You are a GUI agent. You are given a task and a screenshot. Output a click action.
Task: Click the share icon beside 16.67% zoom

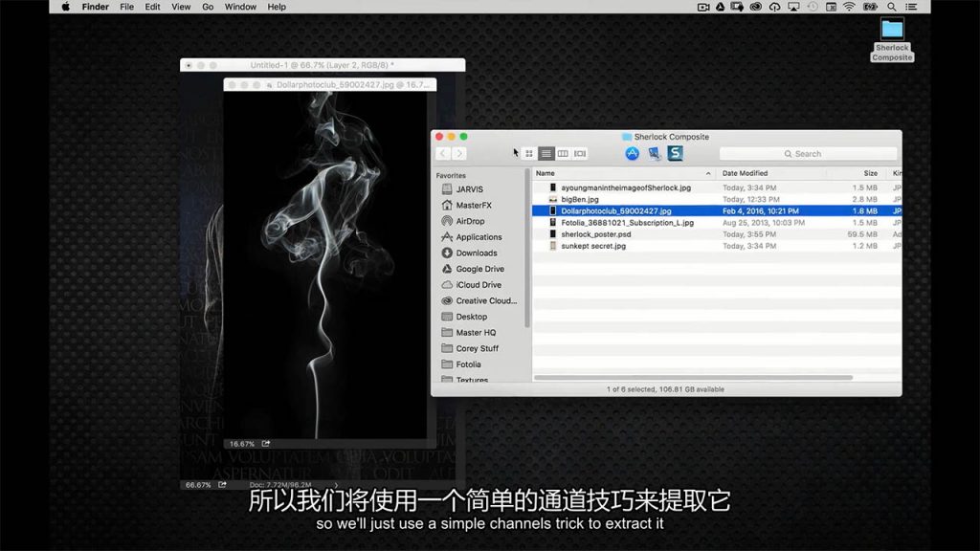click(x=266, y=444)
